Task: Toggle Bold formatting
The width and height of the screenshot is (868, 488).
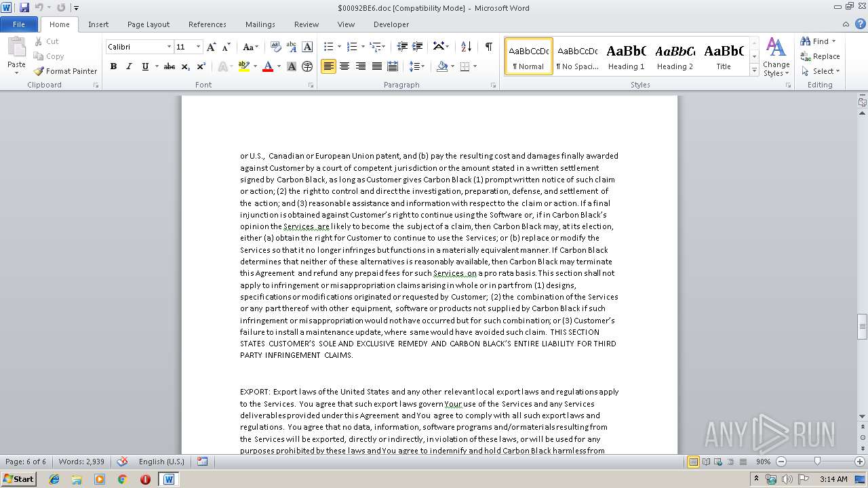Action: (113, 66)
